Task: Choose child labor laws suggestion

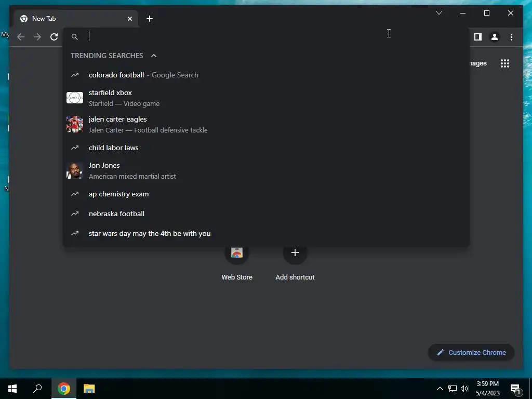Action: click(x=266, y=148)
